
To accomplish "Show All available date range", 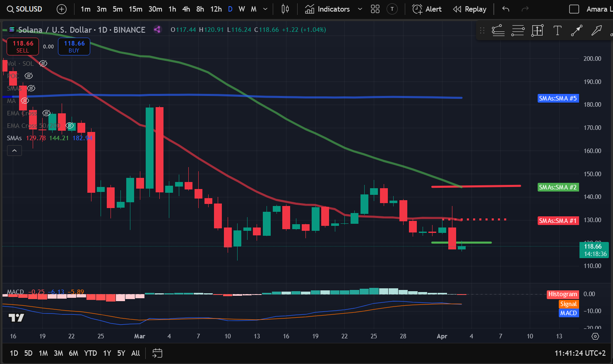I will tap(135, 353).
